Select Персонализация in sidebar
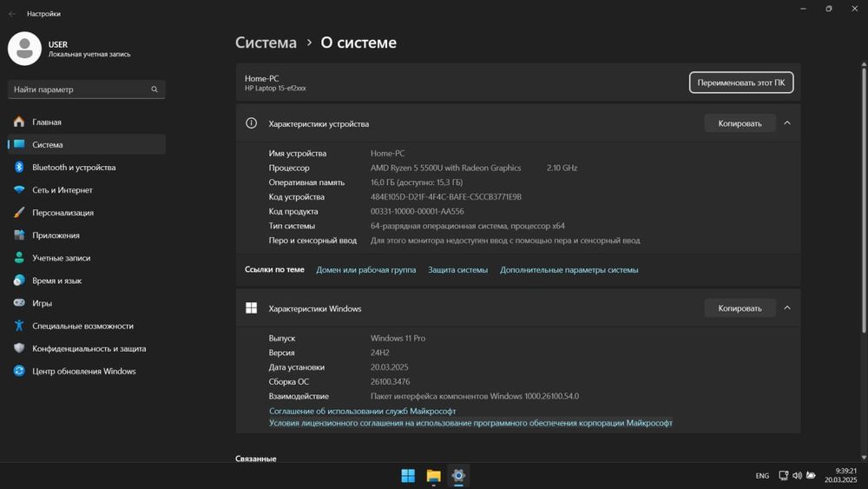This screenshot has width=868, height=489. [x=86, y=213]
